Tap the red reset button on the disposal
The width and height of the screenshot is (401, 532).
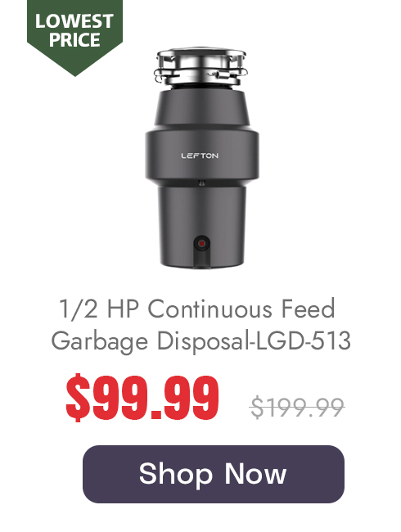point(201,244)
